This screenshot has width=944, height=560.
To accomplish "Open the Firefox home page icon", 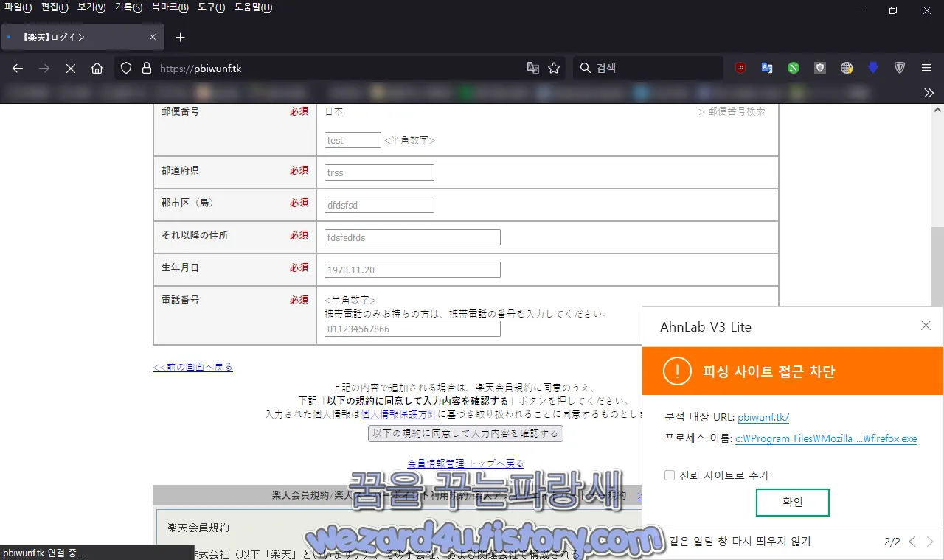I will 97,68.
